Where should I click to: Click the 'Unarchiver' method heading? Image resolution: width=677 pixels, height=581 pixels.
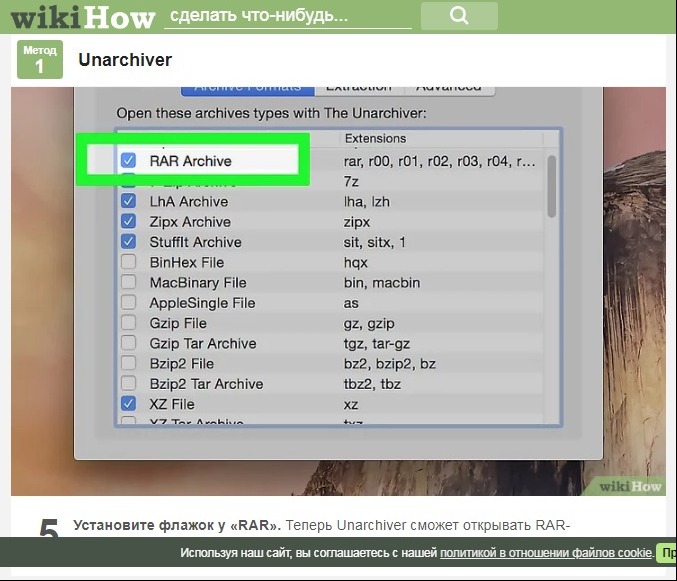click(125, 60)
